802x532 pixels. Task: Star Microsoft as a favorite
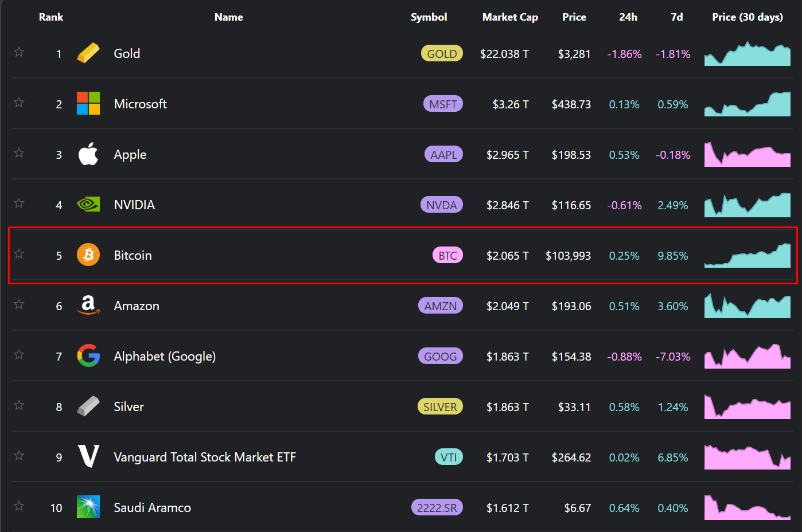[19, 103]
